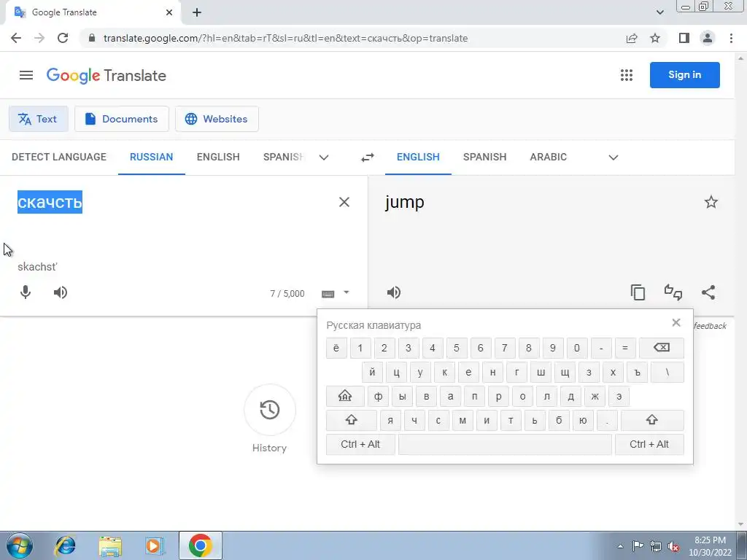Screen dimensions: 747x560
Task: Clear the source text with X
Action: [344, 202]
